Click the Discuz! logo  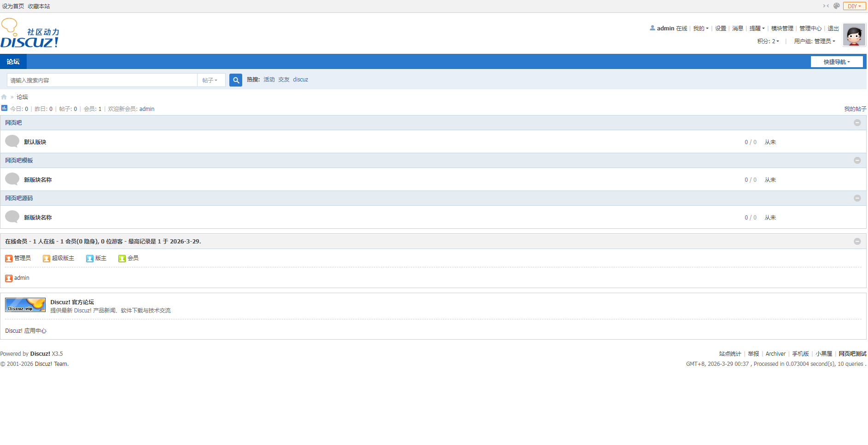point(30,34)
